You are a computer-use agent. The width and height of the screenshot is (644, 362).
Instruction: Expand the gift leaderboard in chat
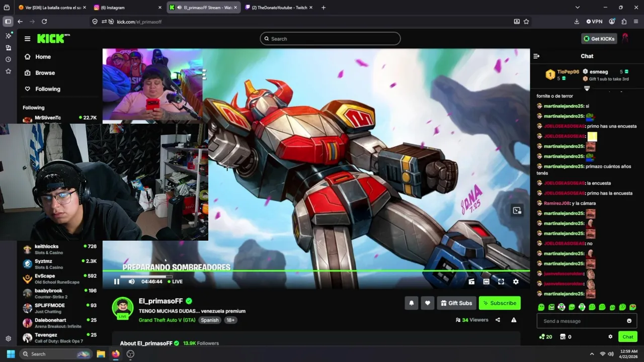click(587, 88)
